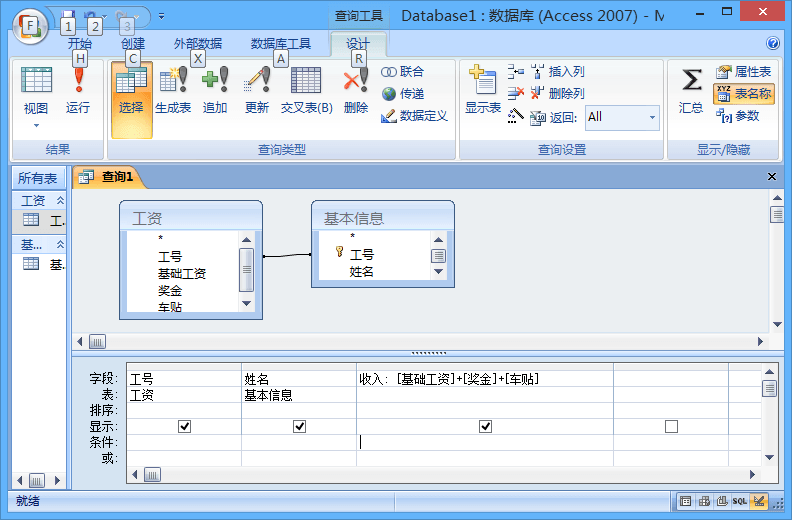Screen dimensions: 792x520
Task: Choose the 选择 (Select) query type
Action: coord(131,99)
